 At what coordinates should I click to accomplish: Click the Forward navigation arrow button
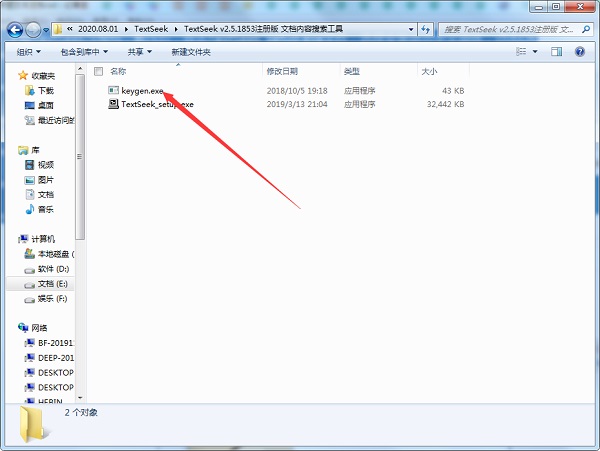point(33,29)
